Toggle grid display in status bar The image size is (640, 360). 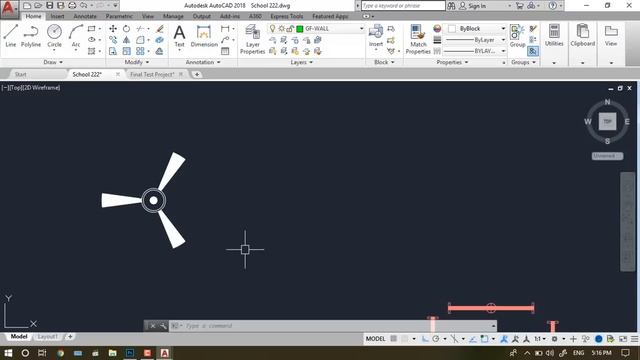pyautogui.click(x=393, y=339)
